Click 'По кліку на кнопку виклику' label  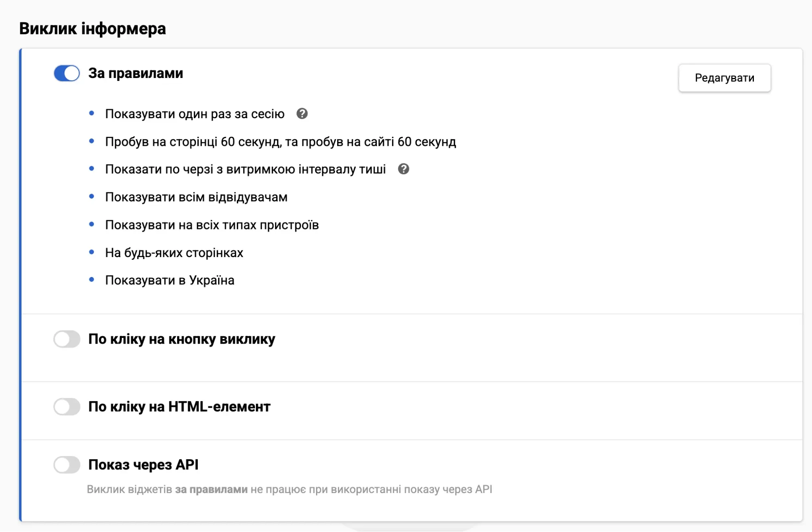(x=182, y=339)
